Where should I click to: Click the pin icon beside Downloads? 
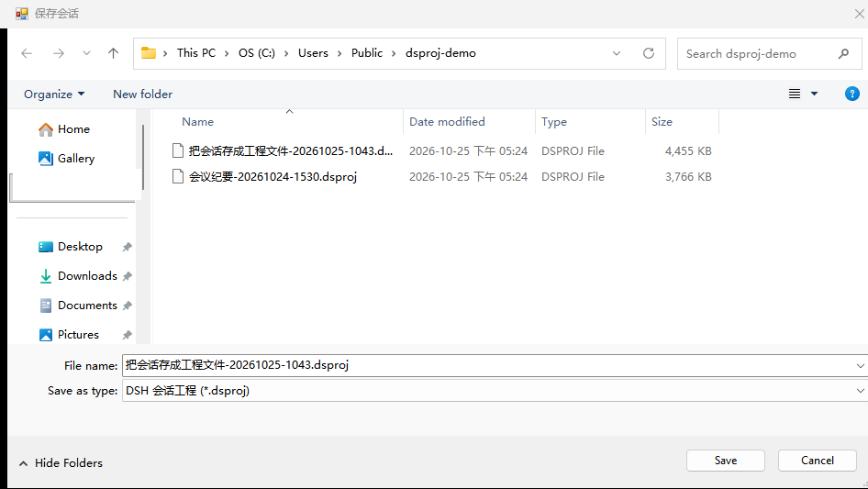(x=128, y=276)
